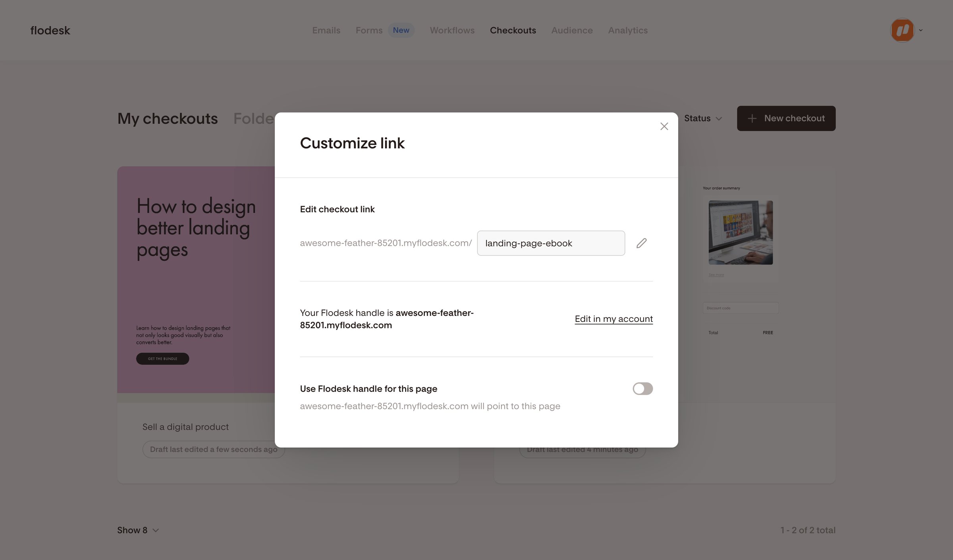The width and height of the screenshot is (953, 560).
Task: Switch to My checkouts tab
Action: point(167,119)
